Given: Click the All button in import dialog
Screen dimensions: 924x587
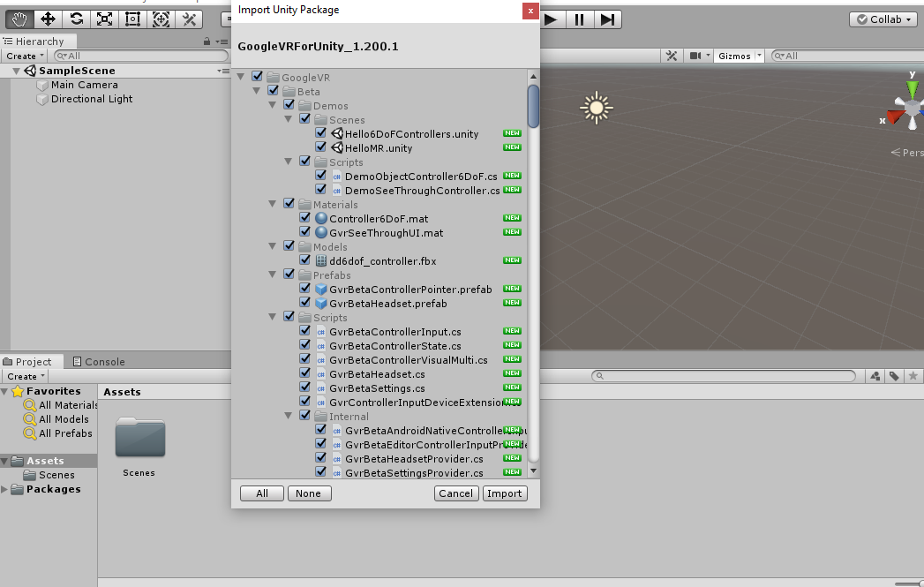Looking at the screenshot, I should (262, 494).
